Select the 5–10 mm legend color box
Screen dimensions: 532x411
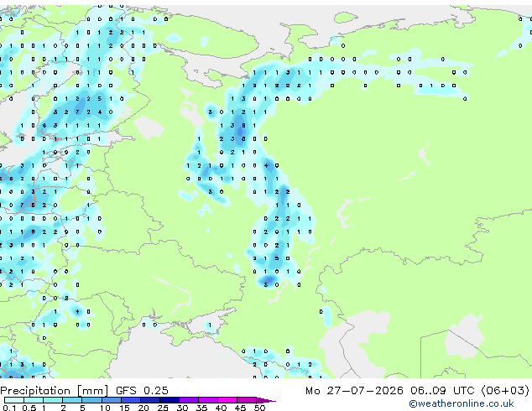[92, 400]
